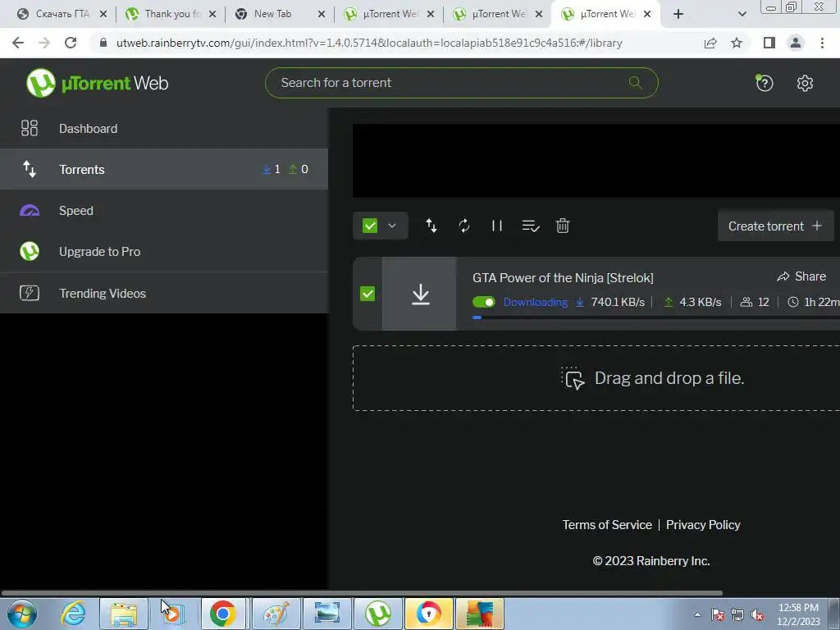Open the Privacy Policy link
Image resolution: width=840 pixels, height=630 pixels.
(703, 524)
